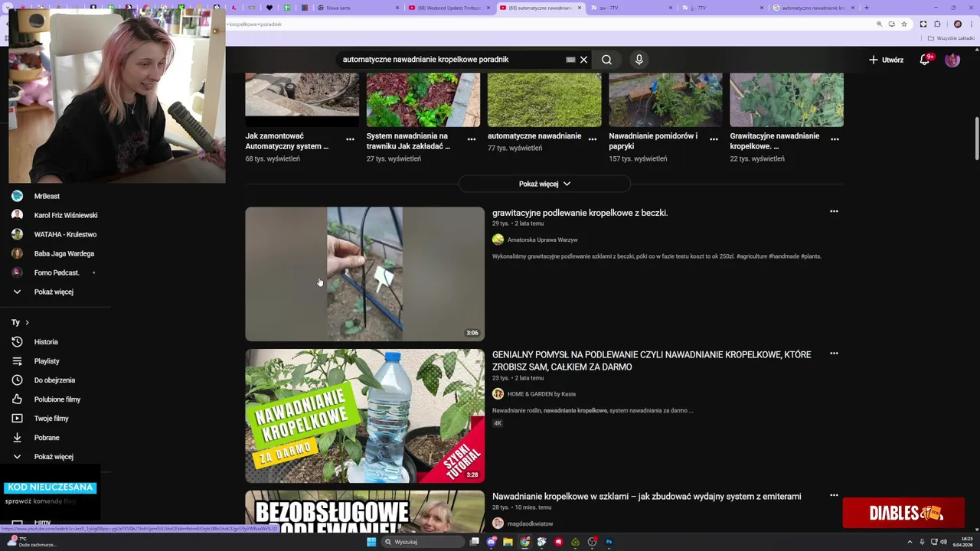Expand Pokaż więcej under shorts shelf
The height and width of the screenshot is (551, 980).
click(544, 184)
